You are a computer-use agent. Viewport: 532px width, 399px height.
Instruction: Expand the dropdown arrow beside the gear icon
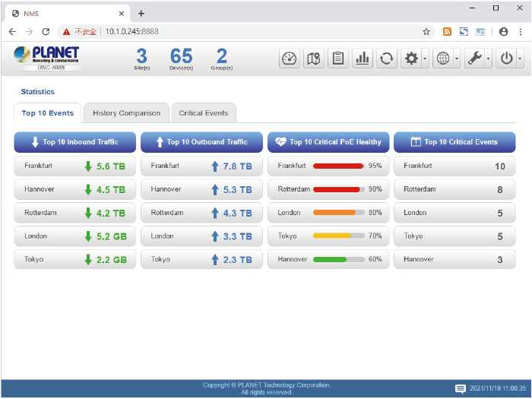tap(425, 59)
